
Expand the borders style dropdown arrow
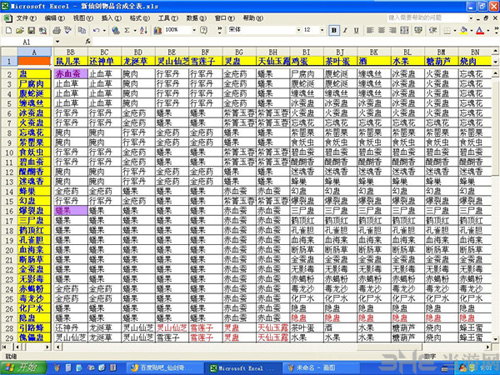tap(455, 31)
